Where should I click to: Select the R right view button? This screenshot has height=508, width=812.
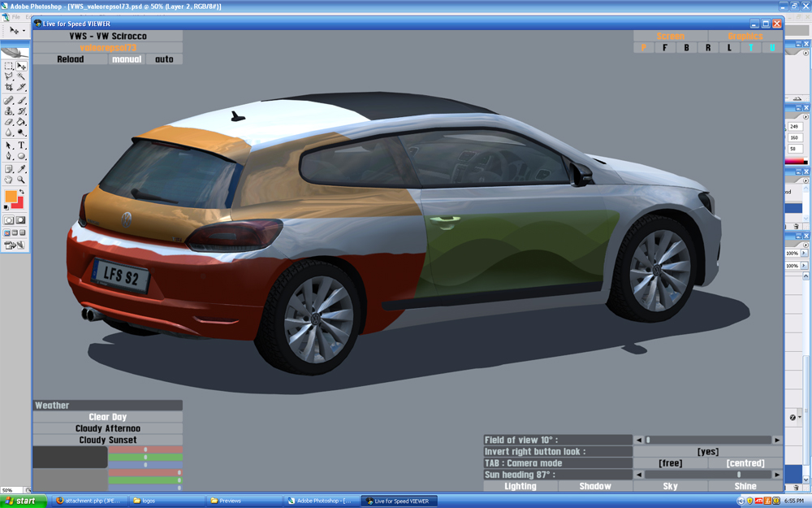[708, 48]
